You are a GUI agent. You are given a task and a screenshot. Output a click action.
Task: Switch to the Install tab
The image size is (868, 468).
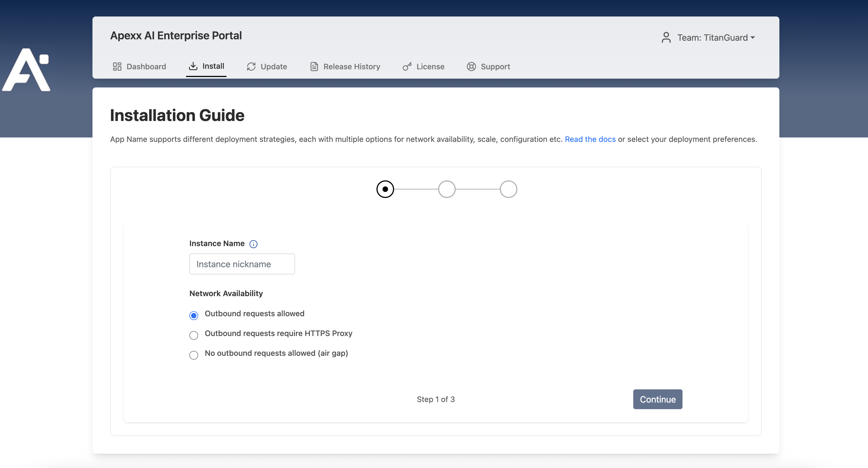206,66
